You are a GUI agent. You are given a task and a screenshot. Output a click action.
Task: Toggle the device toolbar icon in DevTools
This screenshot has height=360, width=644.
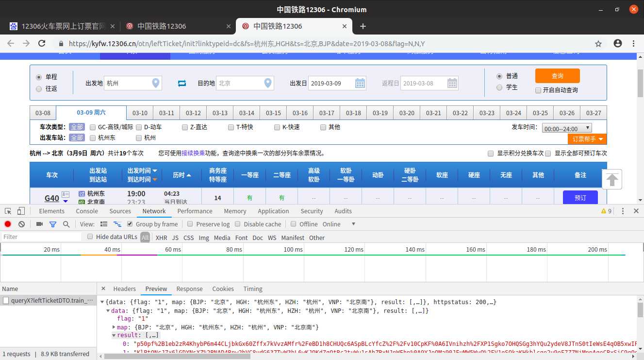pos(21,211)
